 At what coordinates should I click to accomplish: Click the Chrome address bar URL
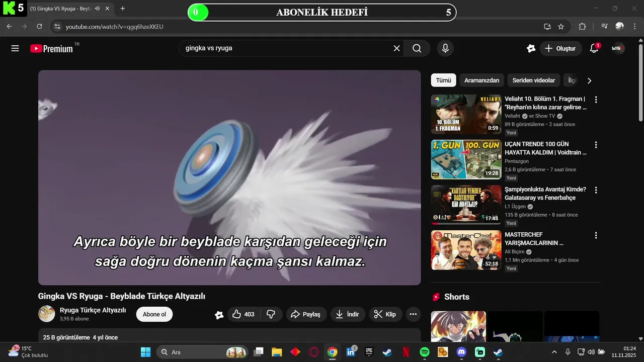[x=115, y=27]
